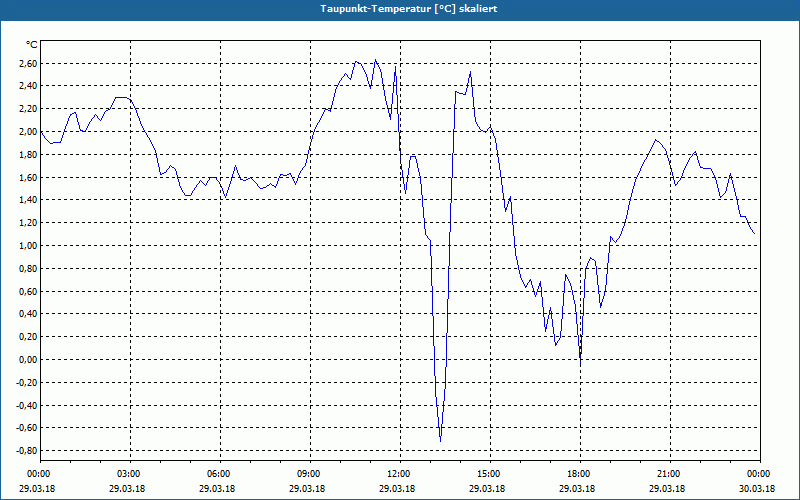Click the '2,40' y-axis label
The height and width of the screenshot is (500, 800).
tap(29, 86)
